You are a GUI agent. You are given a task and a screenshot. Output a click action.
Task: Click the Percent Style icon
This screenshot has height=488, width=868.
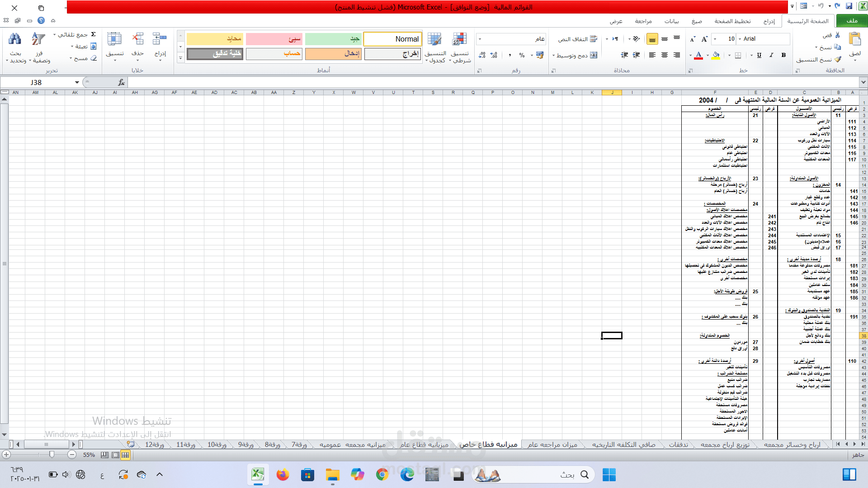click(522, 55)
